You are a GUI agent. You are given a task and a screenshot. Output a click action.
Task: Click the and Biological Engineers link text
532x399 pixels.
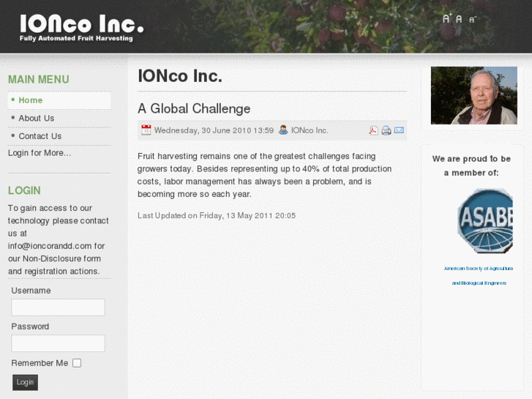(479, 283)
